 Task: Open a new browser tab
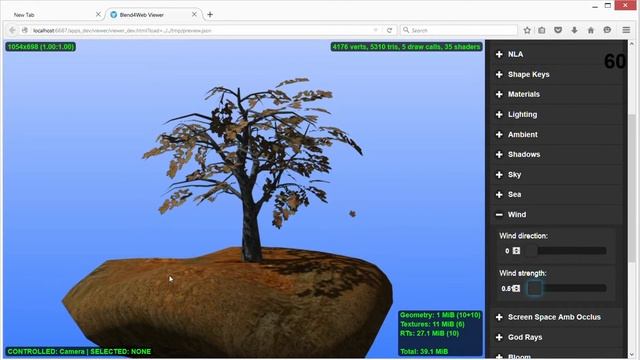210,15
